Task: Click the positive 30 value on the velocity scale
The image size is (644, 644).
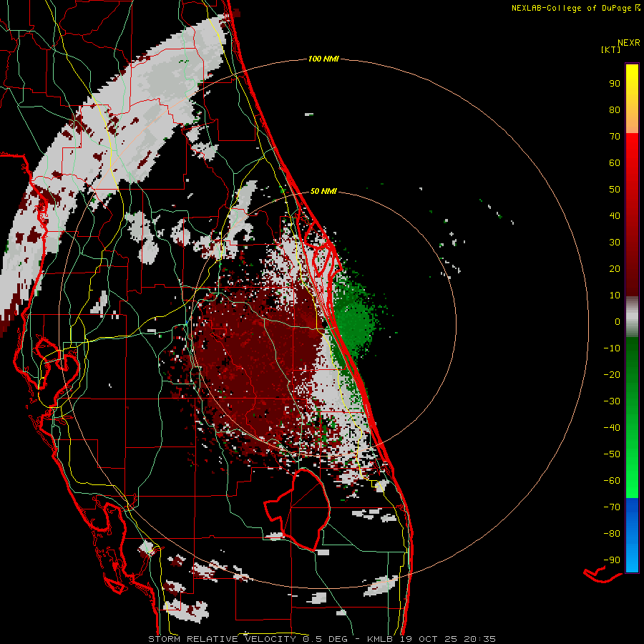Action: pos(615,243)
